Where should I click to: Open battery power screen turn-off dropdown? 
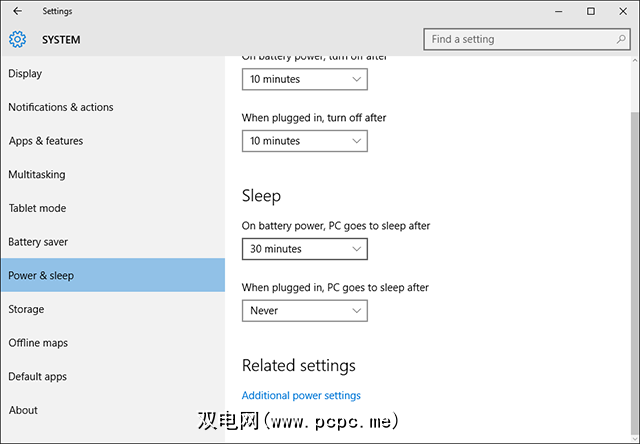tap(304, 79)
